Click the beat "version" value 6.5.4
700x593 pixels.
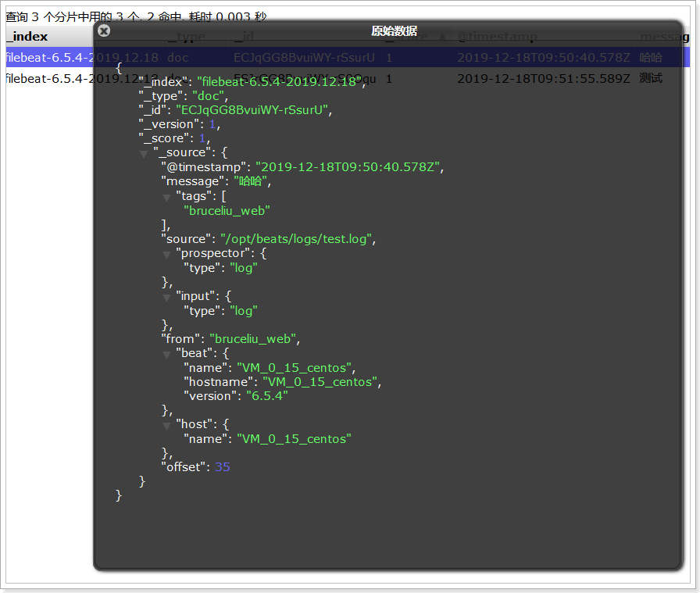(x=267, y=396)
